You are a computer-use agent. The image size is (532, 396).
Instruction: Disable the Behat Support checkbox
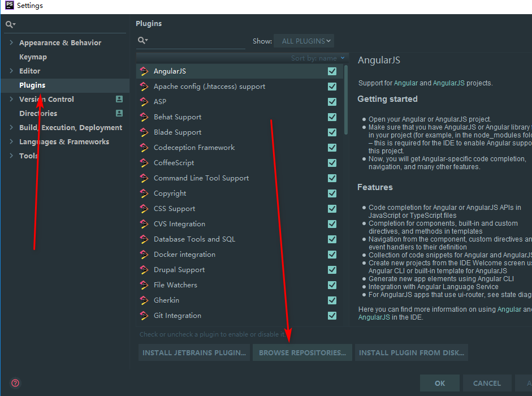(x=332, y=117)
